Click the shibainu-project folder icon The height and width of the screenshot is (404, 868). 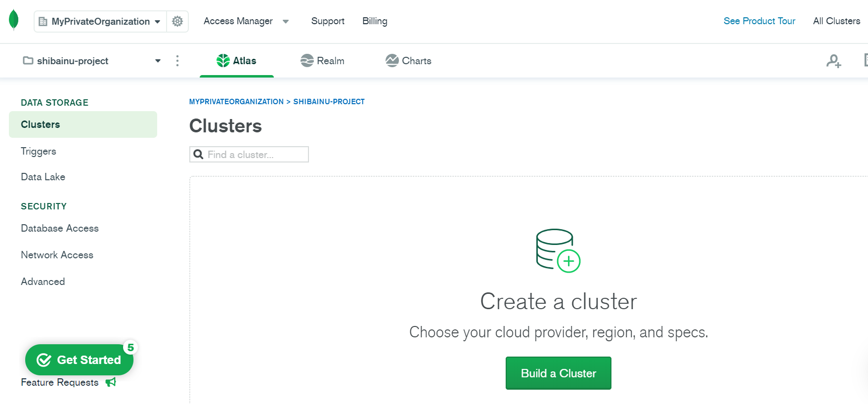(28, 60)
